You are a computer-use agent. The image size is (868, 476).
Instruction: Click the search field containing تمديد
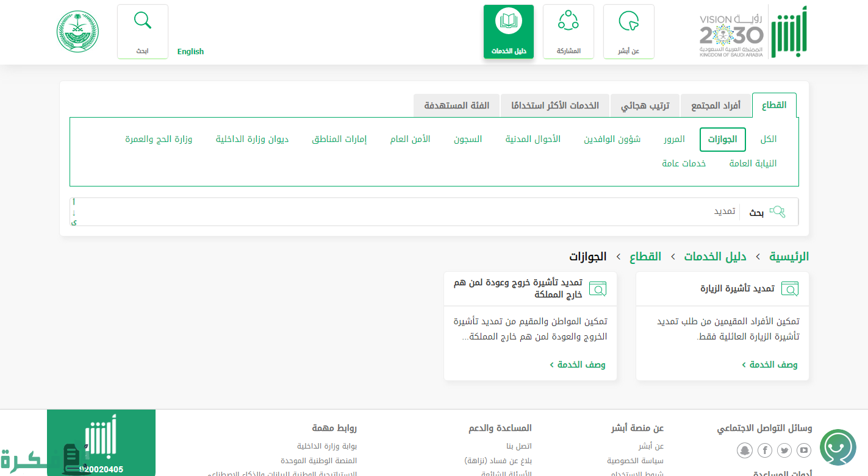tap(409, 212)
